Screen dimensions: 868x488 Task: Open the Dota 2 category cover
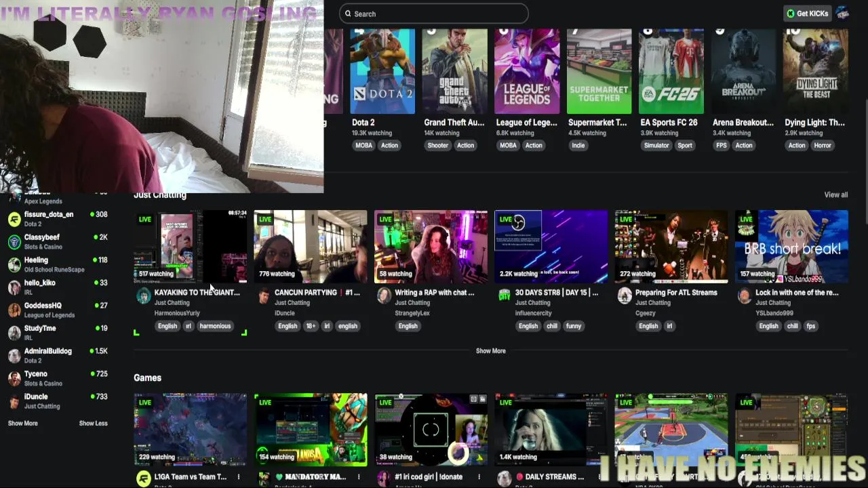(x=382, y=71)
